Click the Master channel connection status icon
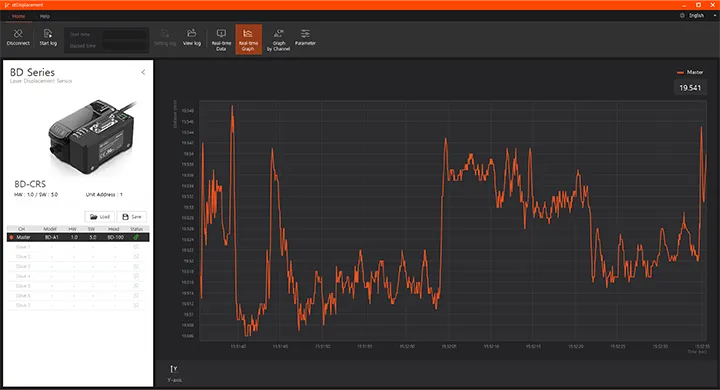Screen dimensions: 720x390 [136, 237]
